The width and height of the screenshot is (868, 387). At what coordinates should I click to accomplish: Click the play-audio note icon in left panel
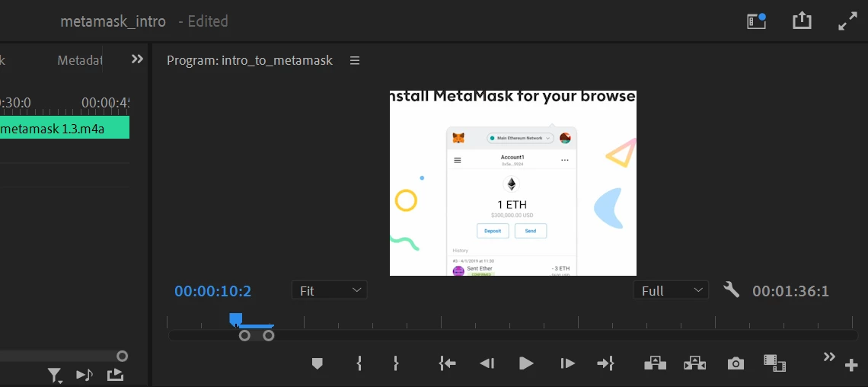point(85,376)
